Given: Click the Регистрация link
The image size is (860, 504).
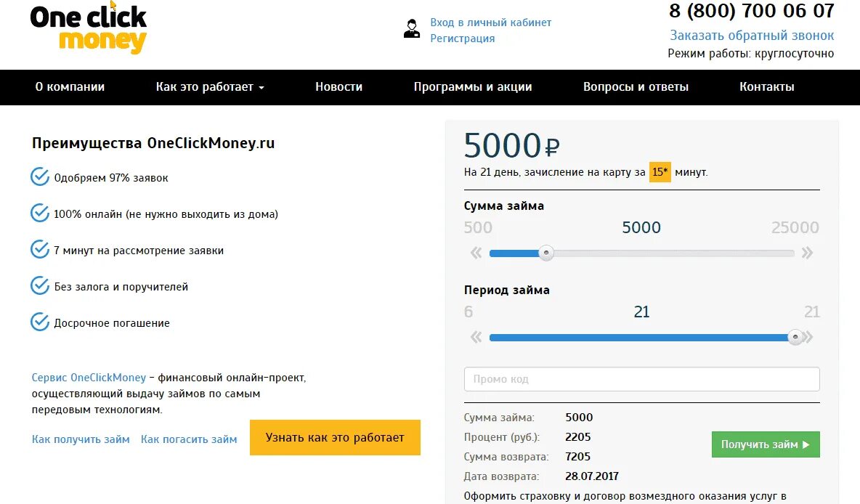Looking at the screenshot, I should pos(463,38).
